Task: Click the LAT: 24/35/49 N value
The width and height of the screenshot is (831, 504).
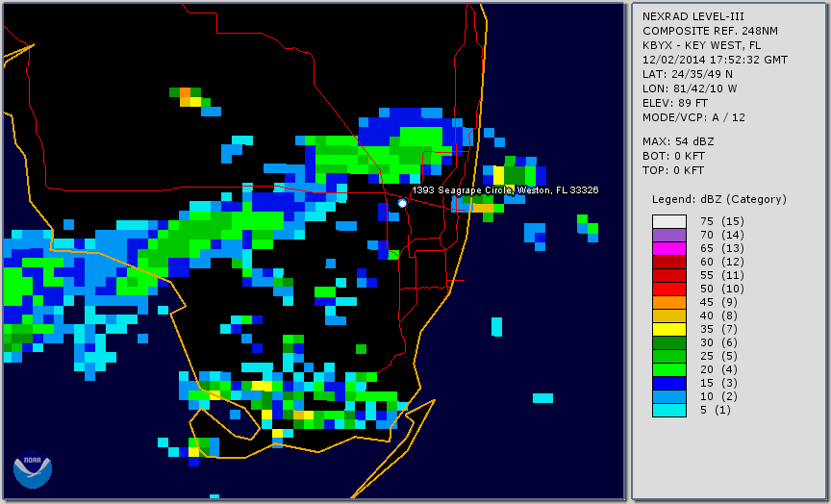Action: click(x=688, y=74)
